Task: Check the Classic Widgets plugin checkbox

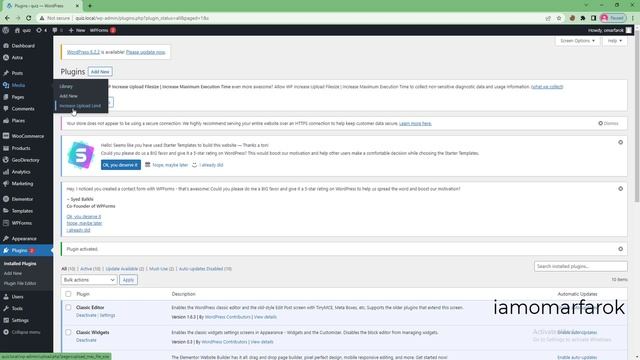Action: 68,332
